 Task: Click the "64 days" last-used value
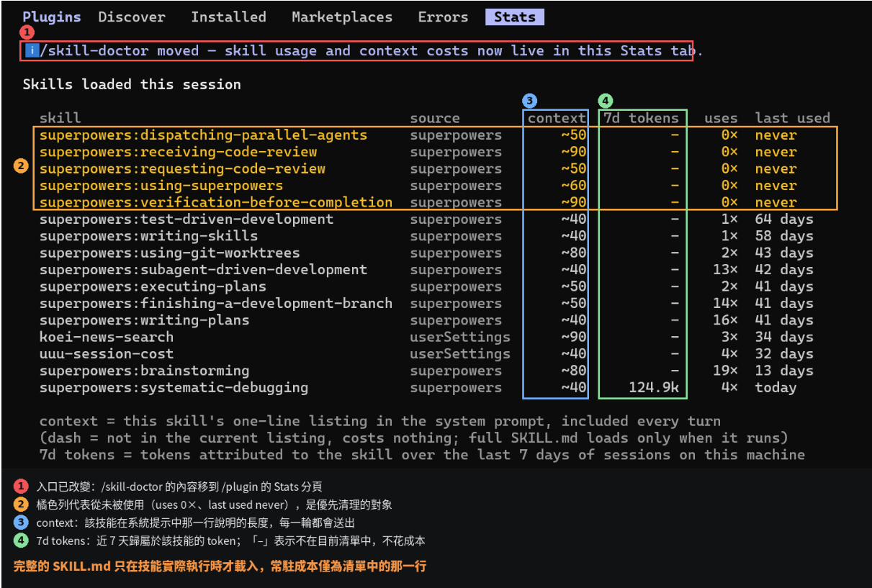coord(784,220)
